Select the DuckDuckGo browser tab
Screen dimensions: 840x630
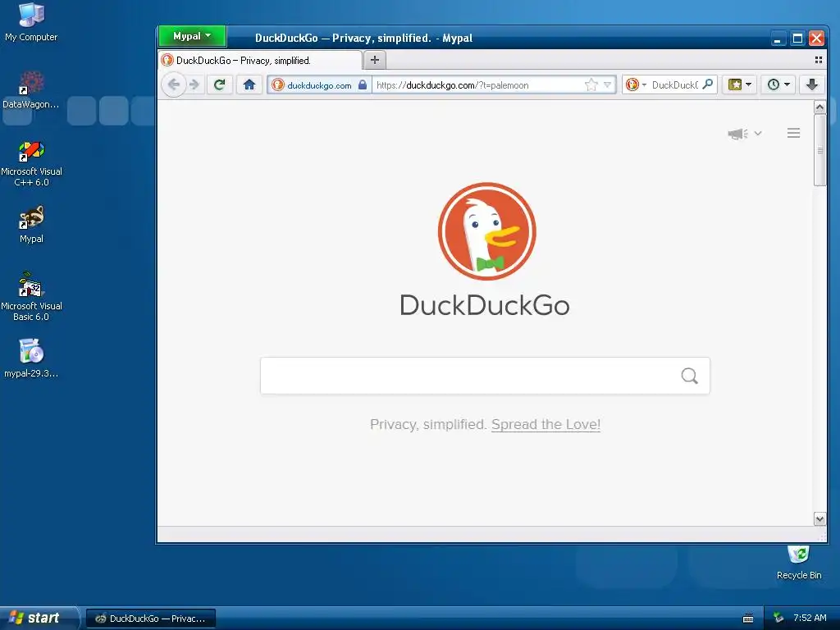[260, 61]
